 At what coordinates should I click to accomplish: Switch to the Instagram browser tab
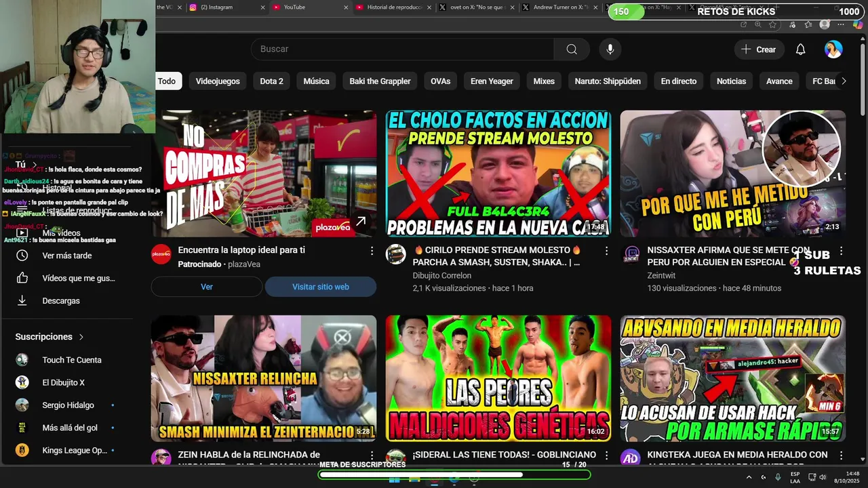click(226, 7)
